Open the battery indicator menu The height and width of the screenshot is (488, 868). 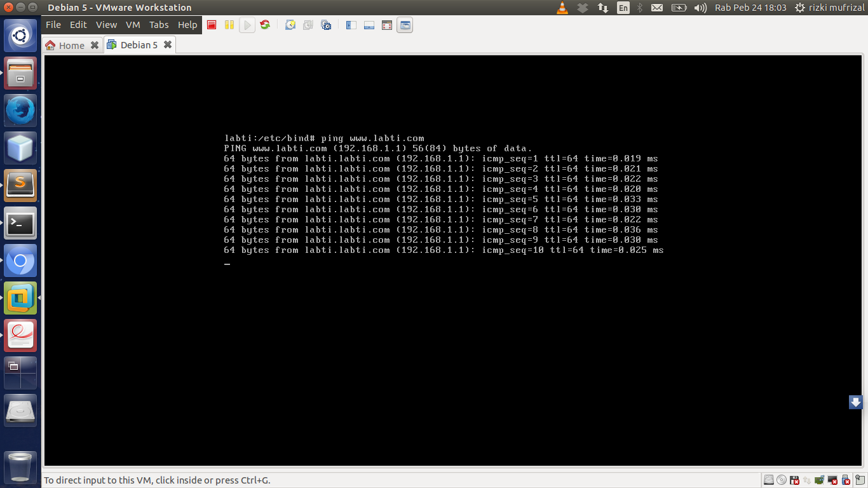pyautogui.click(x=679, y=8)
